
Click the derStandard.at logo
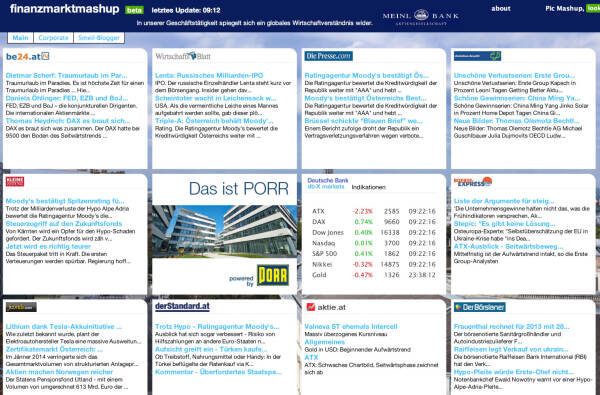point(182,306)
